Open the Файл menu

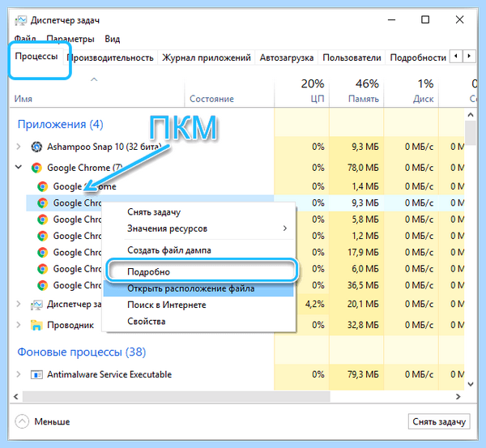coord(25,39)
